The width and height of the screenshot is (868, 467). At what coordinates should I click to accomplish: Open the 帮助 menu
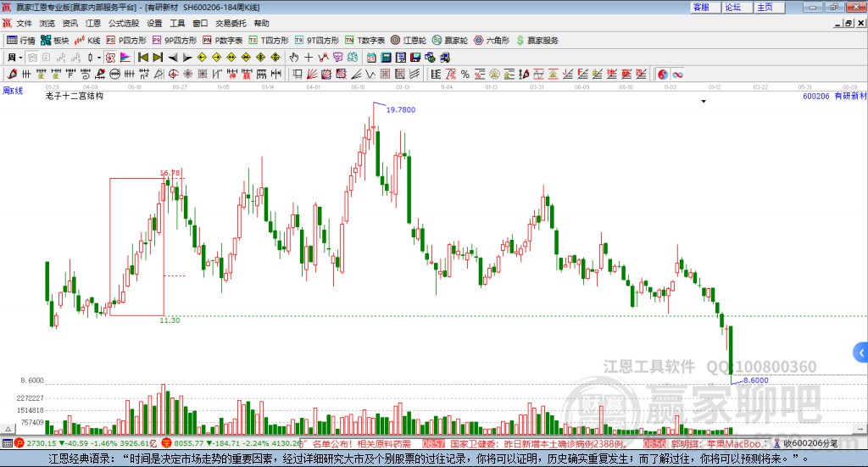[261, 23]
